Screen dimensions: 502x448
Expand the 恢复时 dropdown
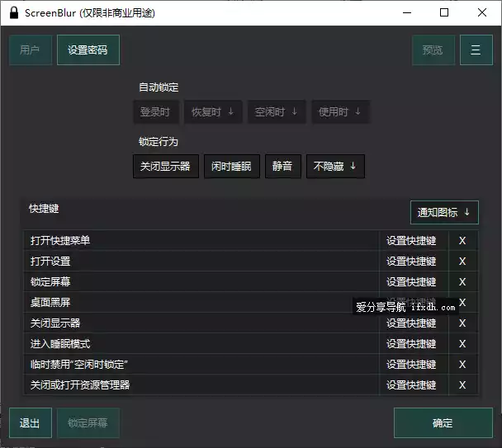[213, 111]
